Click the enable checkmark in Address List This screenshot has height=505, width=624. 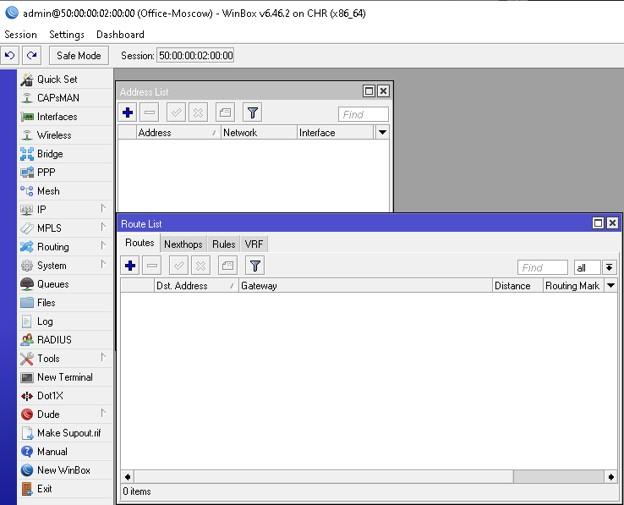(x=176, y=113)
